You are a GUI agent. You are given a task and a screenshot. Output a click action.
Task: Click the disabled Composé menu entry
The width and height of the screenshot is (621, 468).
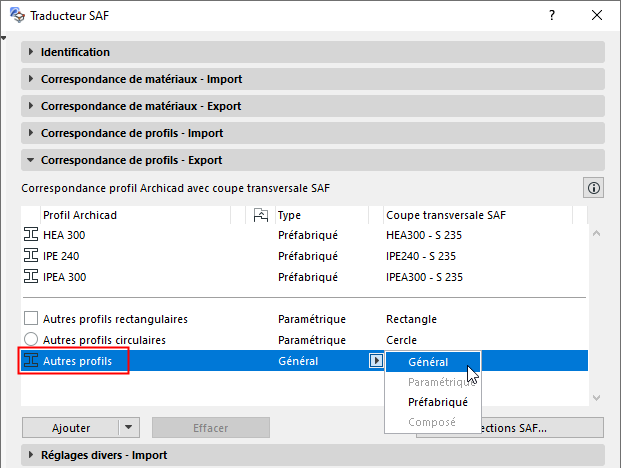tap(433, 422)
